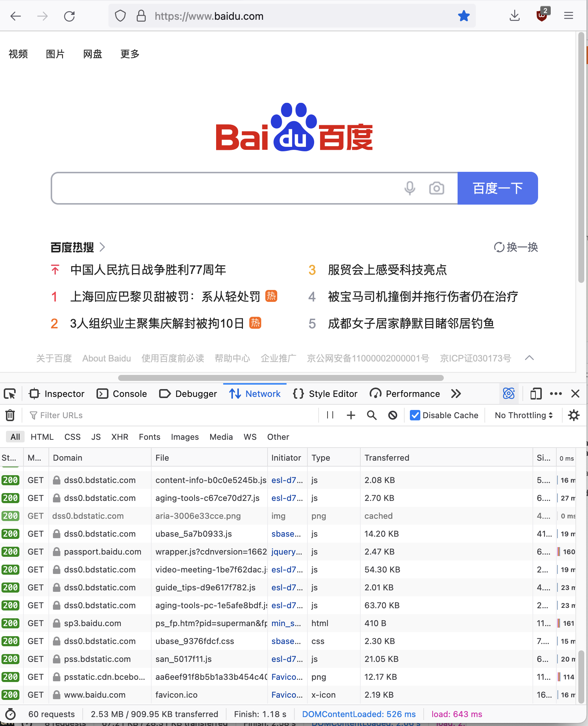Switch to the Console tab

coord(122,394)
